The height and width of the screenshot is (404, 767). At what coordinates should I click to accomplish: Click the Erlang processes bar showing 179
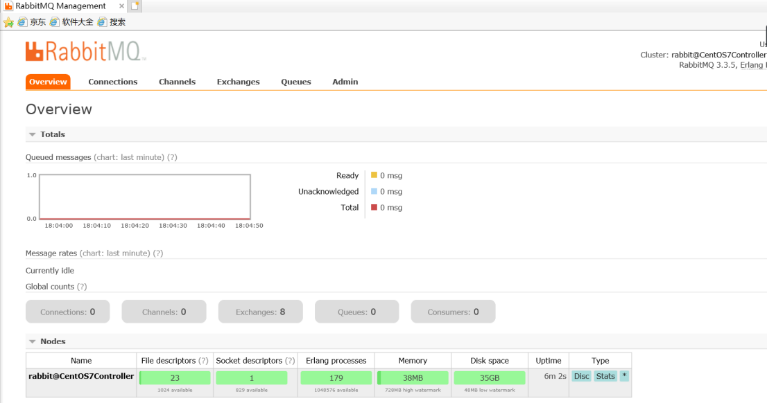point(336,378)
